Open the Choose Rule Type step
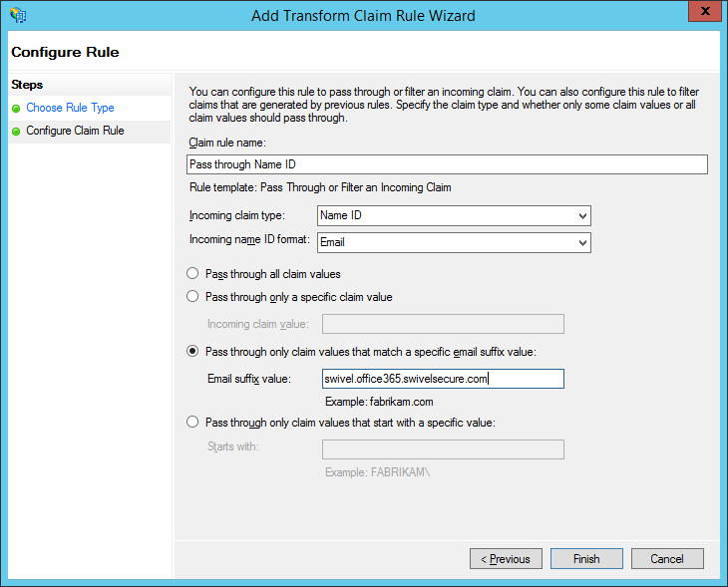 click(x=70, y=108)
